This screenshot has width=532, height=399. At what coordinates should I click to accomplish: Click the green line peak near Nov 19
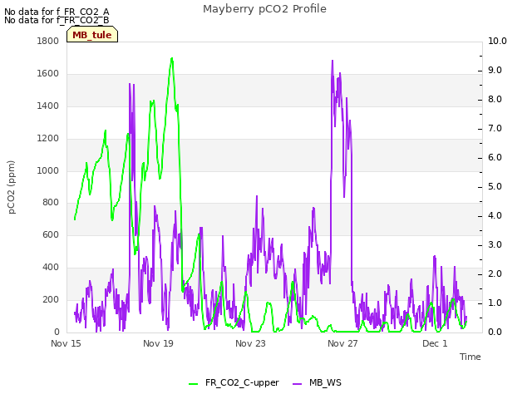[x=172, y=59]
